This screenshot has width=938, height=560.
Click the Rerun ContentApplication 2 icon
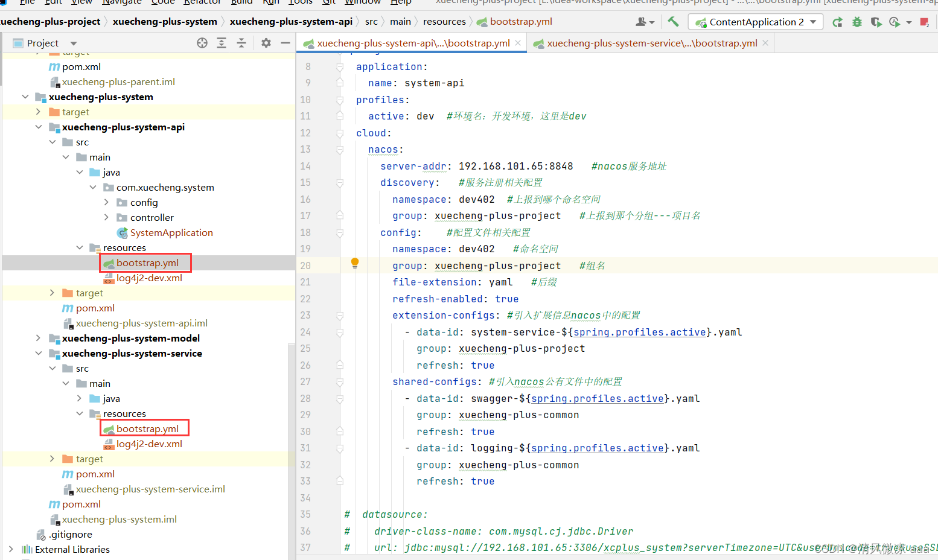point(837,22)
